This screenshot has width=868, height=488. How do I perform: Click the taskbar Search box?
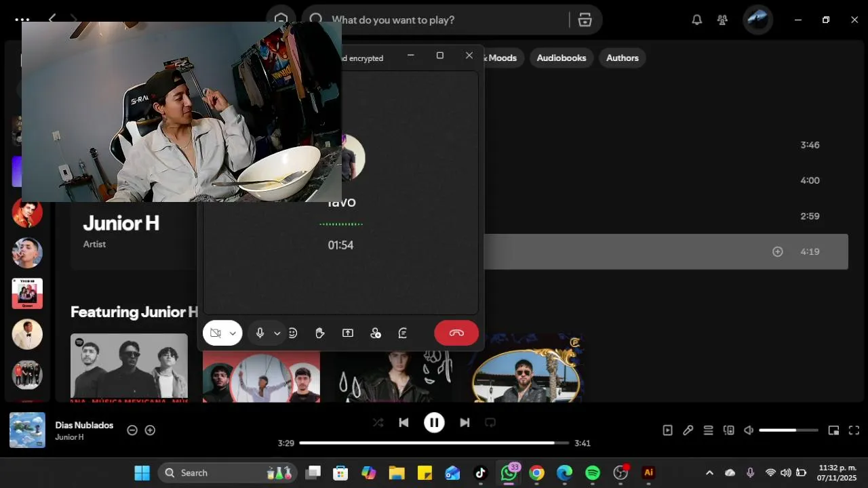pos(228,472)
